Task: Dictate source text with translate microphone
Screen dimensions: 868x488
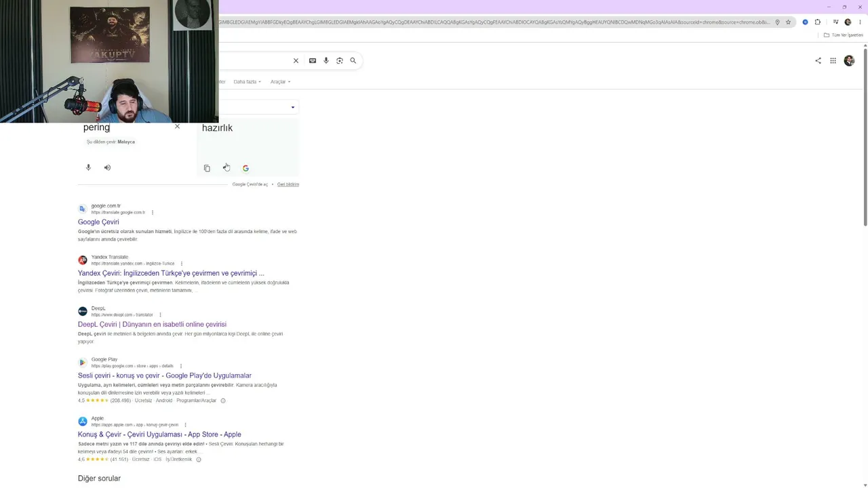Action: coord(88,167)
